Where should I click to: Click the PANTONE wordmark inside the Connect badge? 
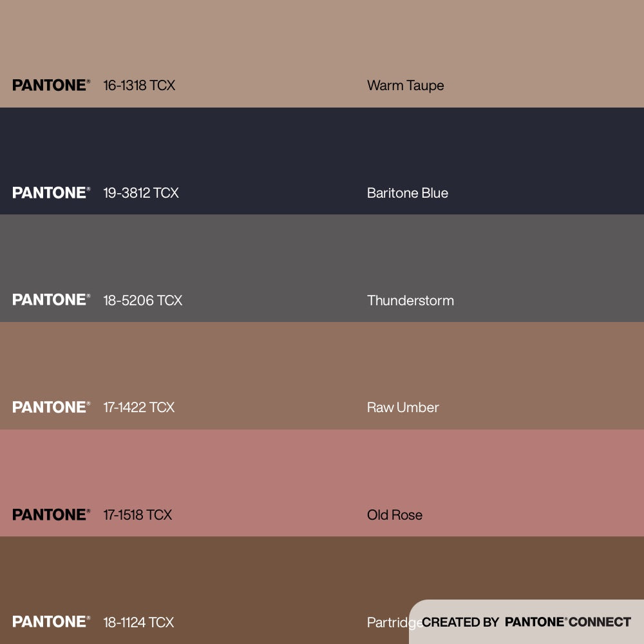pos(535,622)
